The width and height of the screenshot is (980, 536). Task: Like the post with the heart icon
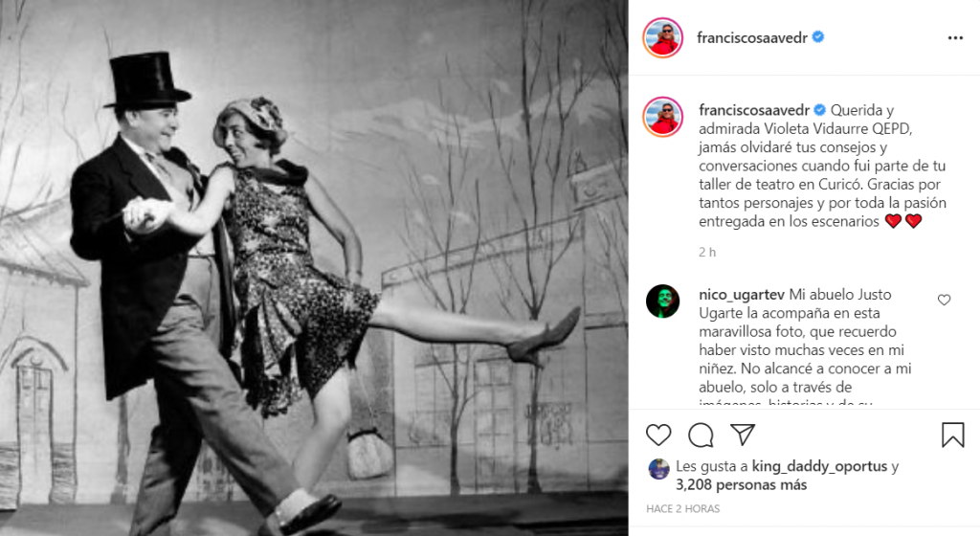(x=658, y=435)
